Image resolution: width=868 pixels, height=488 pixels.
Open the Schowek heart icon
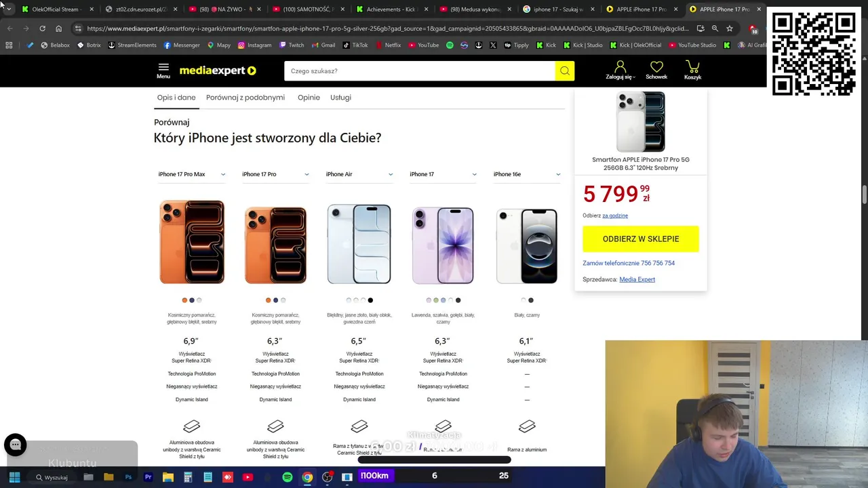[656, 70]
